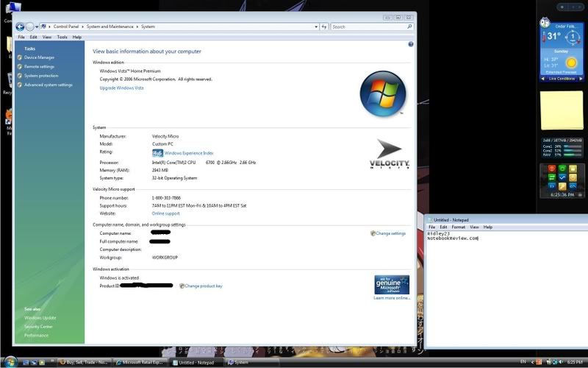Select System and Maintenance in the breadcrumb
588x368 pixels.
(110, 26)
